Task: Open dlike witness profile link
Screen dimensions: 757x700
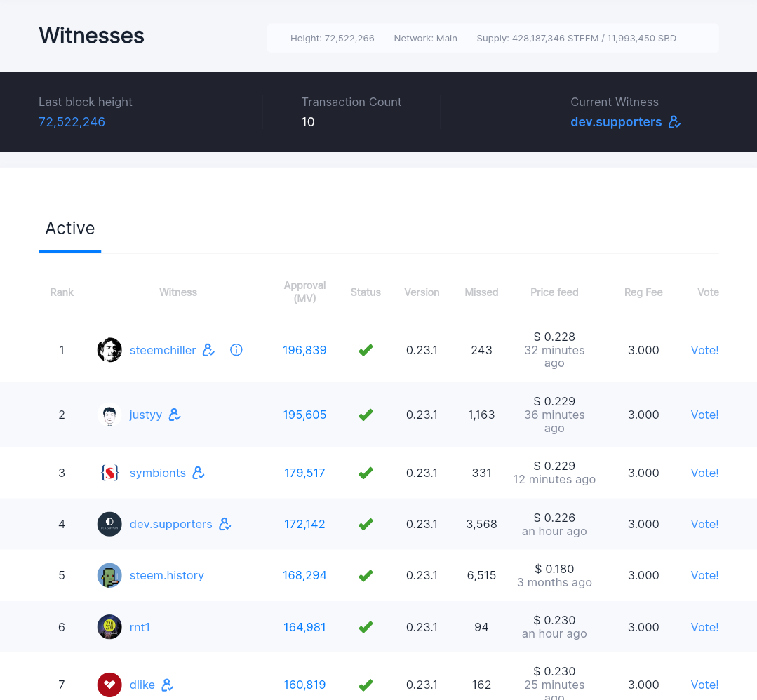Action: [142, 685]
